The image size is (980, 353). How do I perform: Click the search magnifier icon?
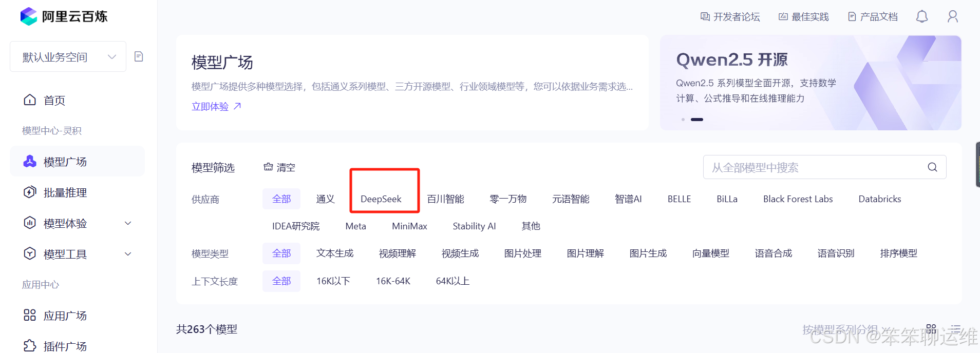pos(932,167)
